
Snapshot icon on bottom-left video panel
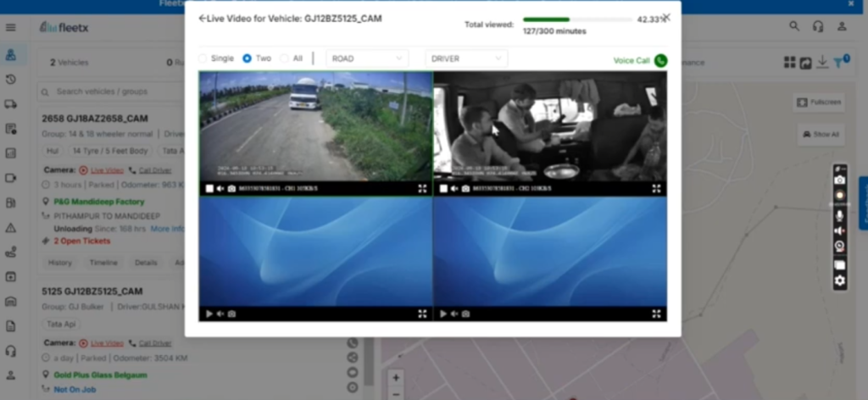(231, 314)
